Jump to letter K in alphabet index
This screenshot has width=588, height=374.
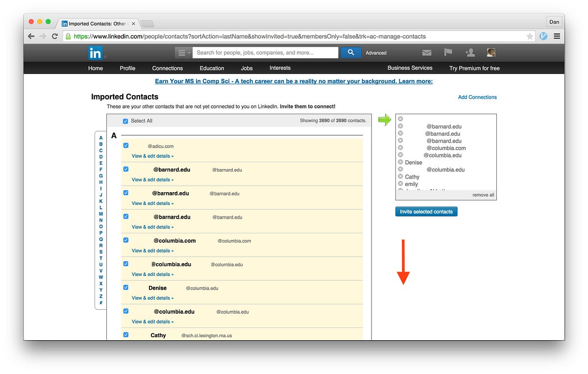pyautogui.click(x=101, y=201)
